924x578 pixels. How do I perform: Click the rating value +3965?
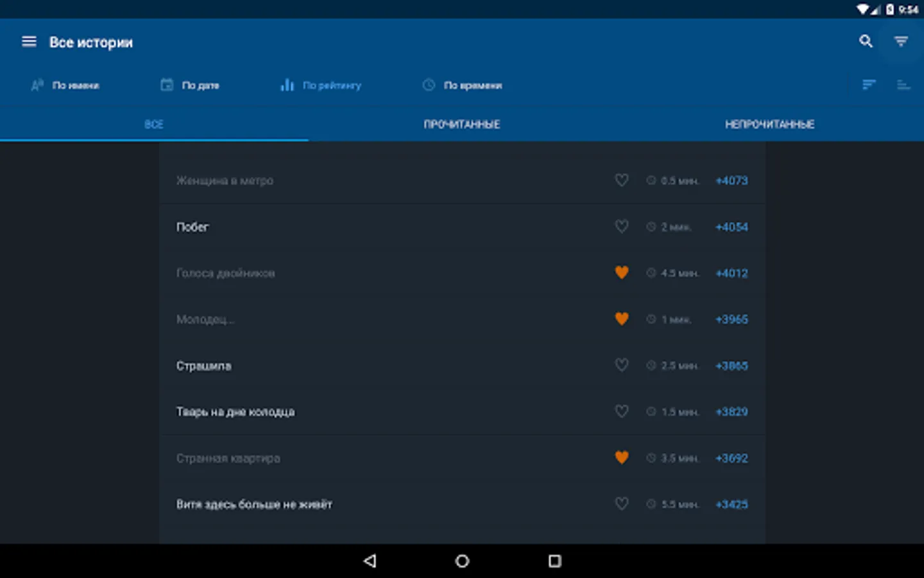coord(732,320)
